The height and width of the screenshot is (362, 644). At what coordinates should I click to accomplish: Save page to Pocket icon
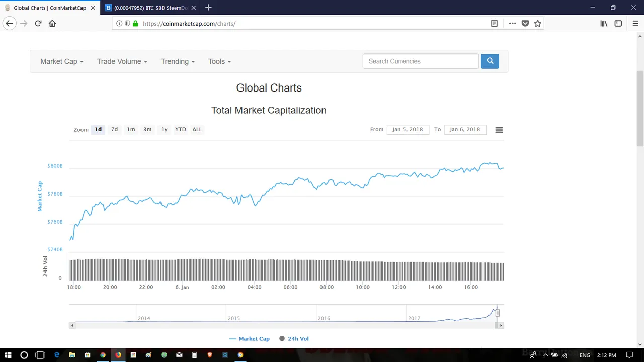point(525,23)
